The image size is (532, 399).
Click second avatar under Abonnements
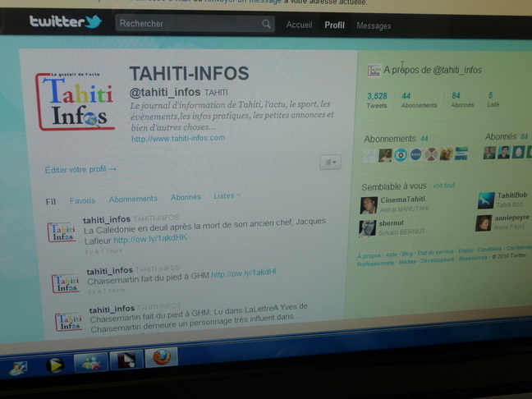[x=385, y=155]
